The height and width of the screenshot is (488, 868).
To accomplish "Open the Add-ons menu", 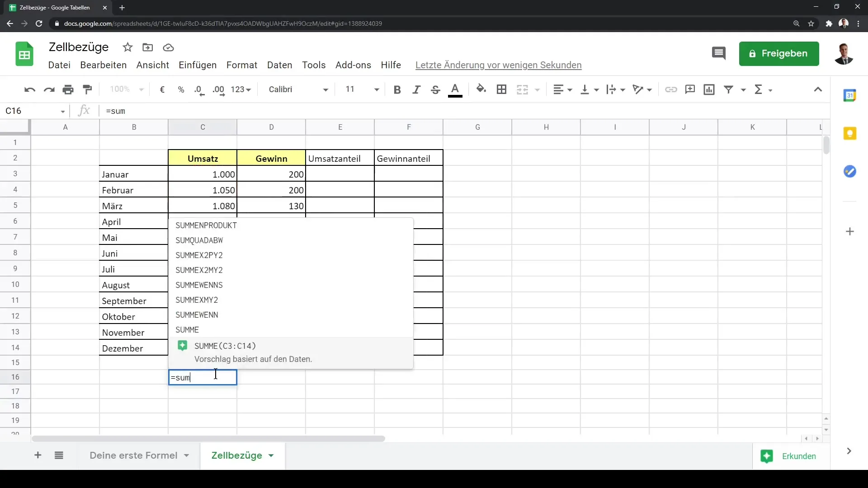I will [353, 65].
